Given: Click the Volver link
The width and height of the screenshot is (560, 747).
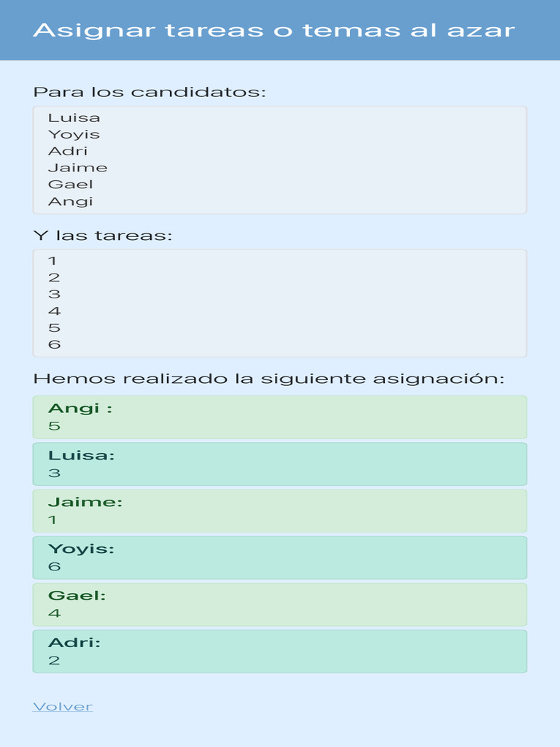Looking at the screenshot, I should click(63, 706).
